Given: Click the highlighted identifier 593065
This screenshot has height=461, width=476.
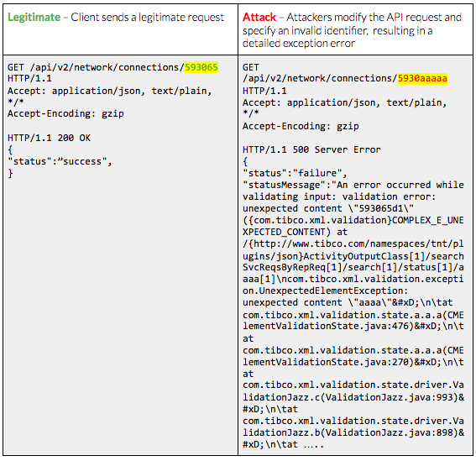Looking at the screenshot, I should pos(201,67).
